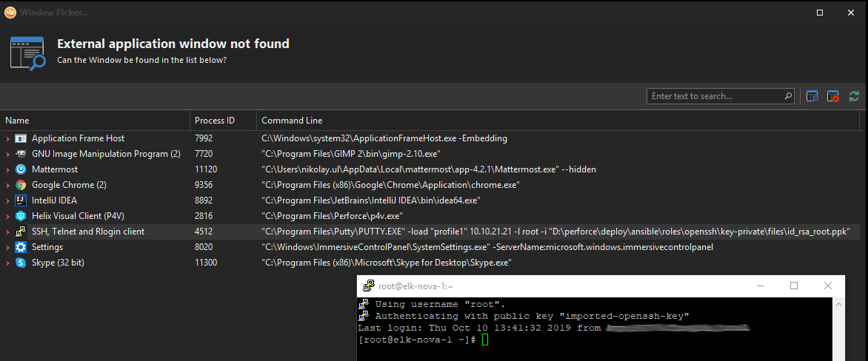The image size is (868, 361).
Task: Click the PuTTY icon in terminal title bar
Action: 367,286
